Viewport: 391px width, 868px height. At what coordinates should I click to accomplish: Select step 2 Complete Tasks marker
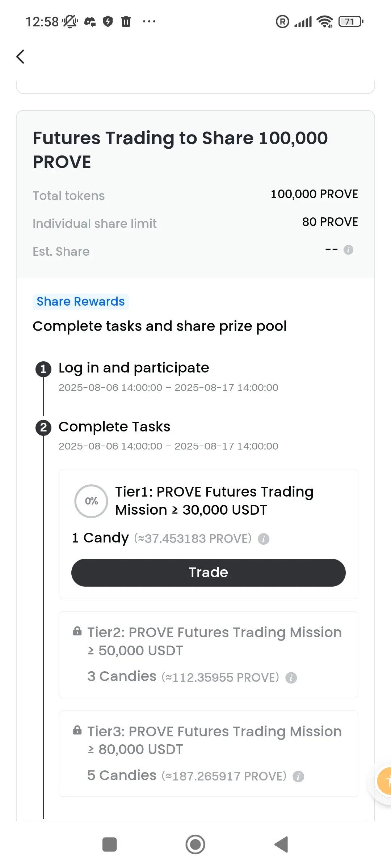pyautogui.click(x=43, y=428)
